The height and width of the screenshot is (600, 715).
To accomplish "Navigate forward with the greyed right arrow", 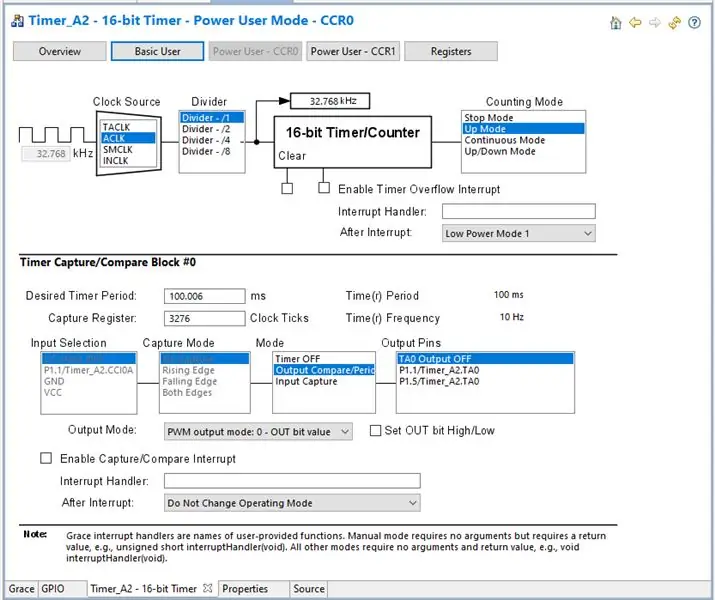I will (655, 22).
